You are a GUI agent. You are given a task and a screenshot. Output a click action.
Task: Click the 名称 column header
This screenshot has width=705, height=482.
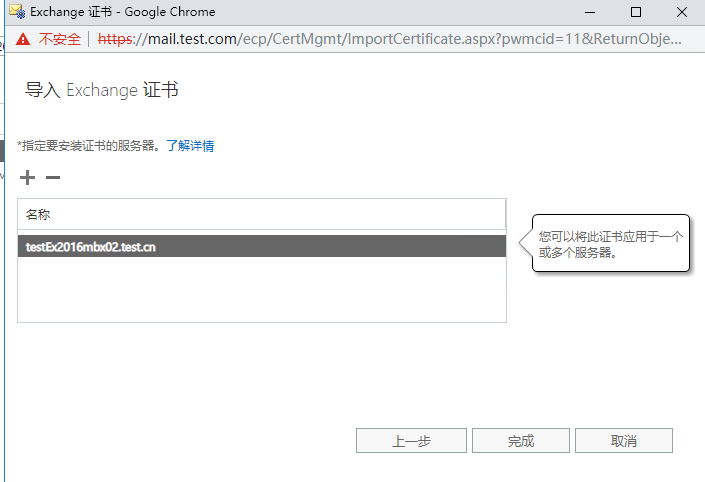(262, 214)
